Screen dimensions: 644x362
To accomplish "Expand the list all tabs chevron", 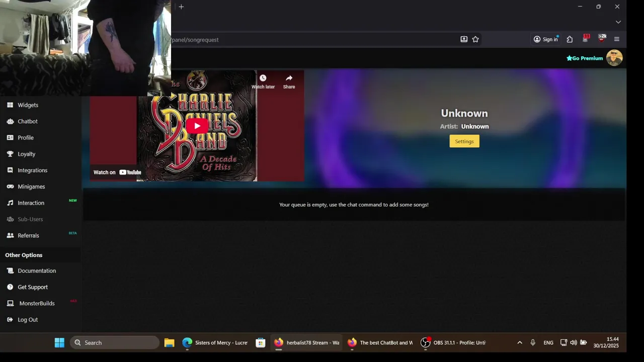I will tap(618, 22).
